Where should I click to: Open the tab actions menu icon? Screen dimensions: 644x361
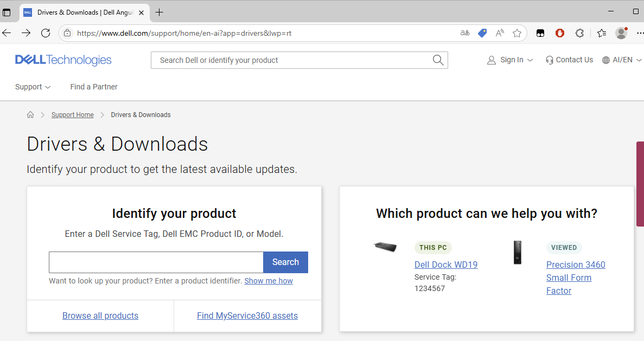(x=7, y=12)
